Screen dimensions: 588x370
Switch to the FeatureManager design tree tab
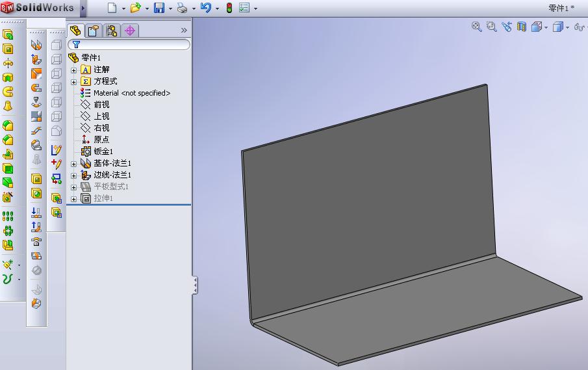75,31
